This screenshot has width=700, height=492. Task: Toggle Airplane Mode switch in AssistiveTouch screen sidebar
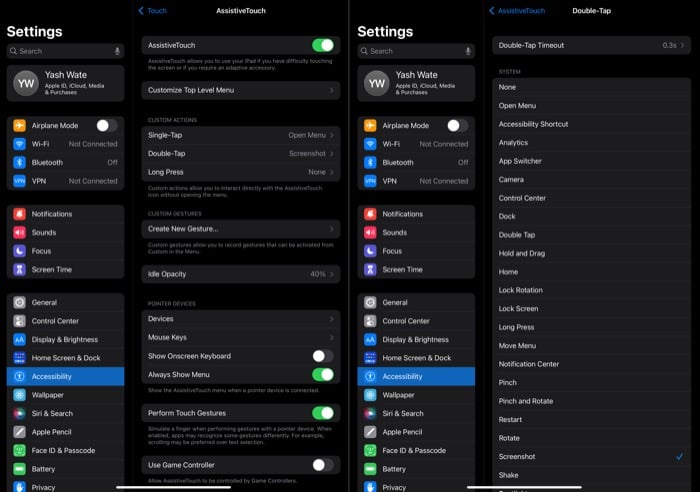pos(107,125)
